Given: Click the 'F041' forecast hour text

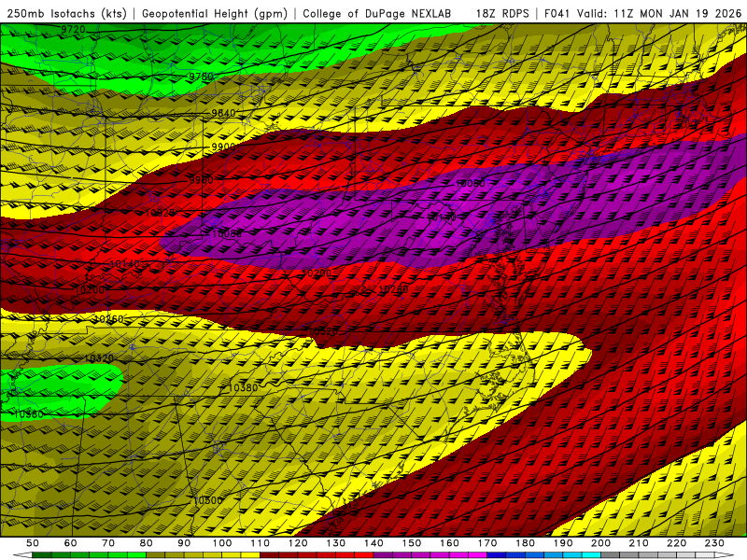Looking at the screenshot, I should click(557, 14).
